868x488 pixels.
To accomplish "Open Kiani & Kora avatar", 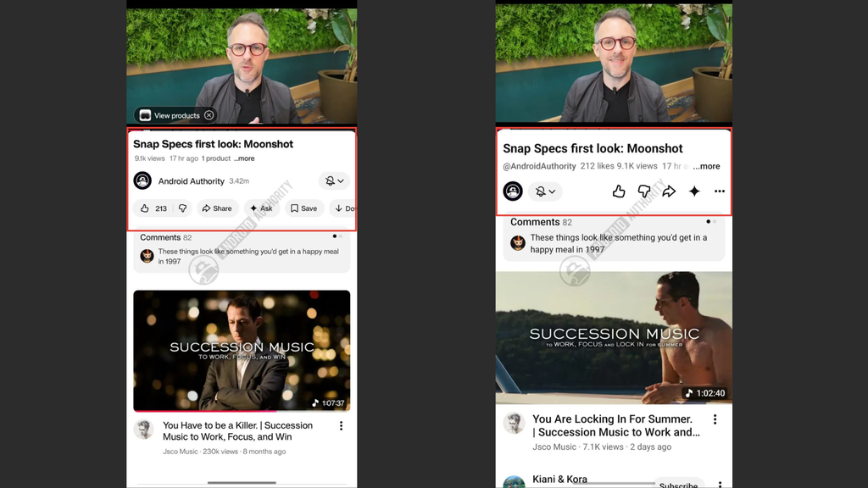I will click(514, 482).
